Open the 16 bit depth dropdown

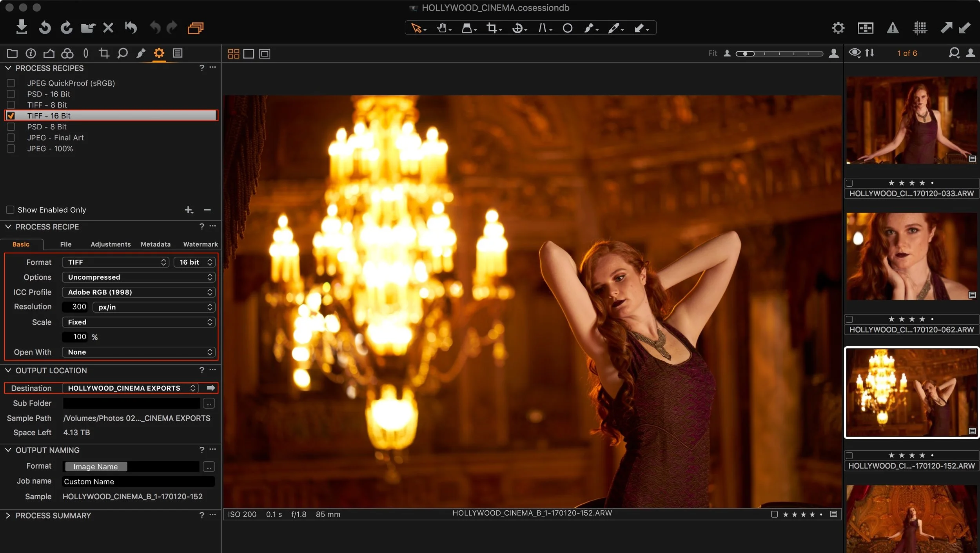coord(194,262)
